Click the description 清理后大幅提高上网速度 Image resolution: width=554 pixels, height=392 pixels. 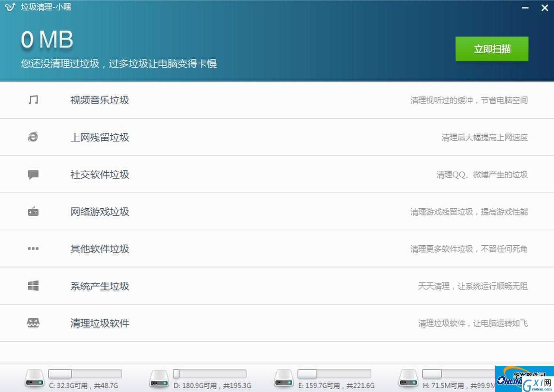(x=485, y=137)
